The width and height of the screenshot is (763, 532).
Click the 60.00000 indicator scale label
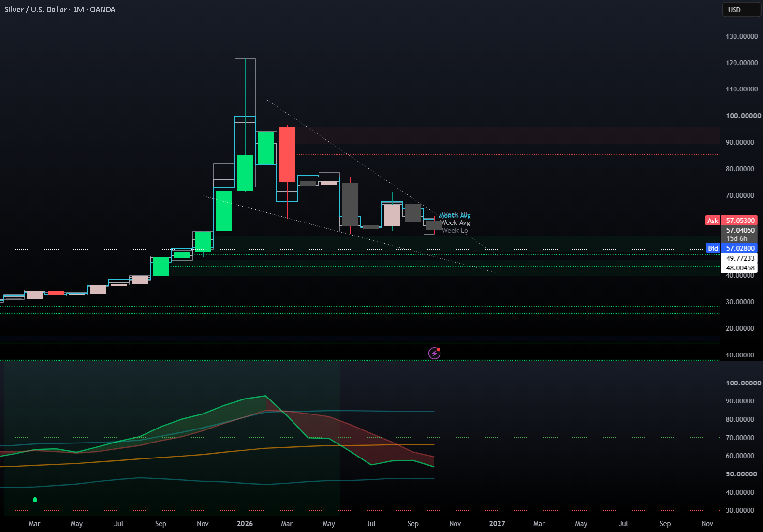tap(740, 456)
